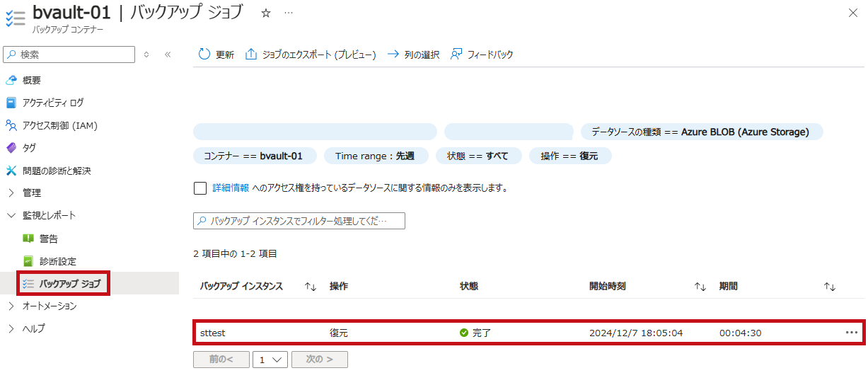Sort by 期間 column arrows
The image size is (868, 373).
(830, 286)
